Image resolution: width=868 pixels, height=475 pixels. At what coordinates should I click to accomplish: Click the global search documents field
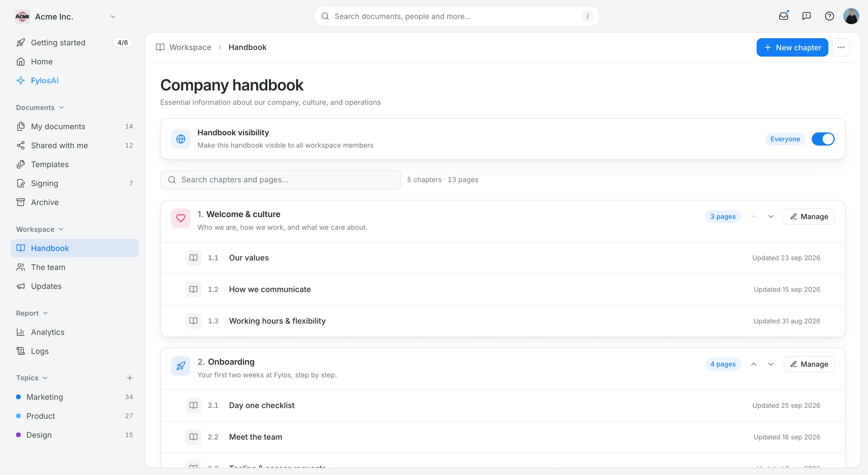pyautogui.click(x=457, y=16)
